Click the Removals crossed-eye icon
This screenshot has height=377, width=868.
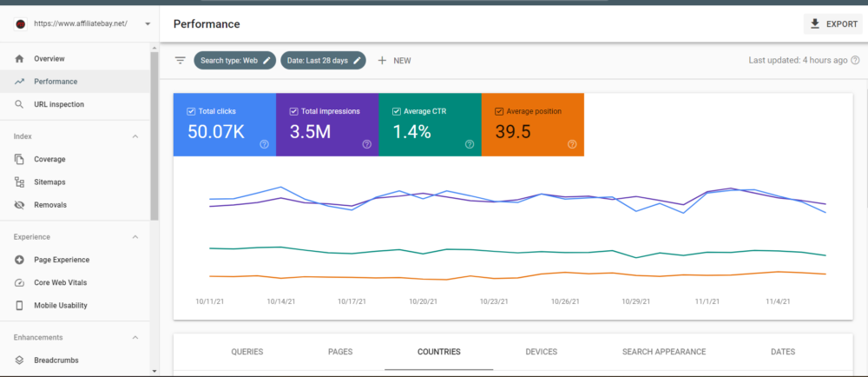click(19, 205)
